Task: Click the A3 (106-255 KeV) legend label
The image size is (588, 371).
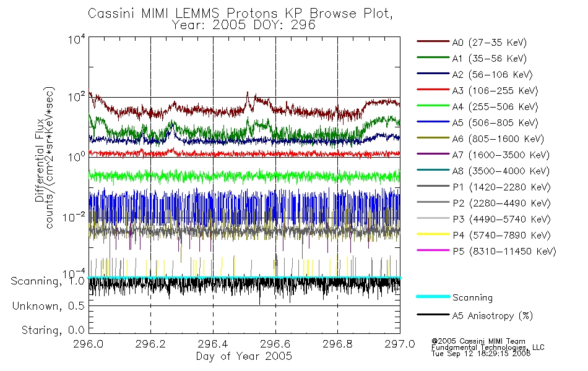Action: tap(495, 91)
